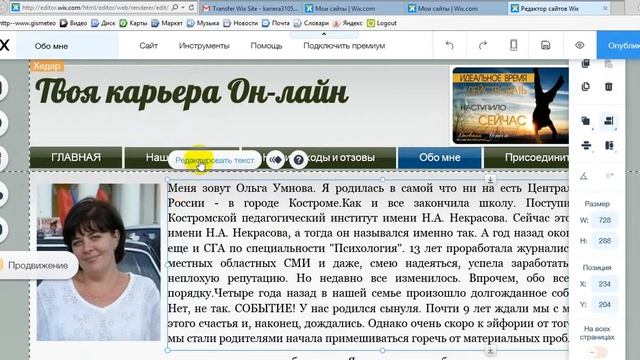Click the duplicate icon in the tools panel
This screenshot has width=640, height=360.
click(585, 87)
